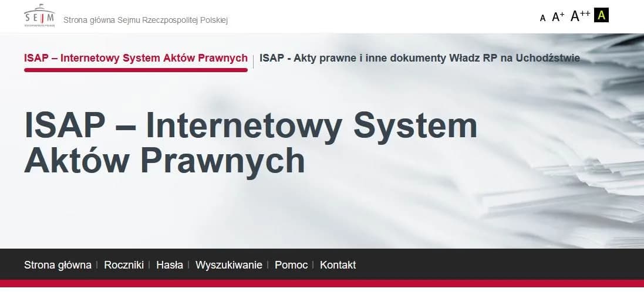Increase text size using the A+ icon
Screen dimensions: 644x292
pyautogui.click(x=558, y=17)
